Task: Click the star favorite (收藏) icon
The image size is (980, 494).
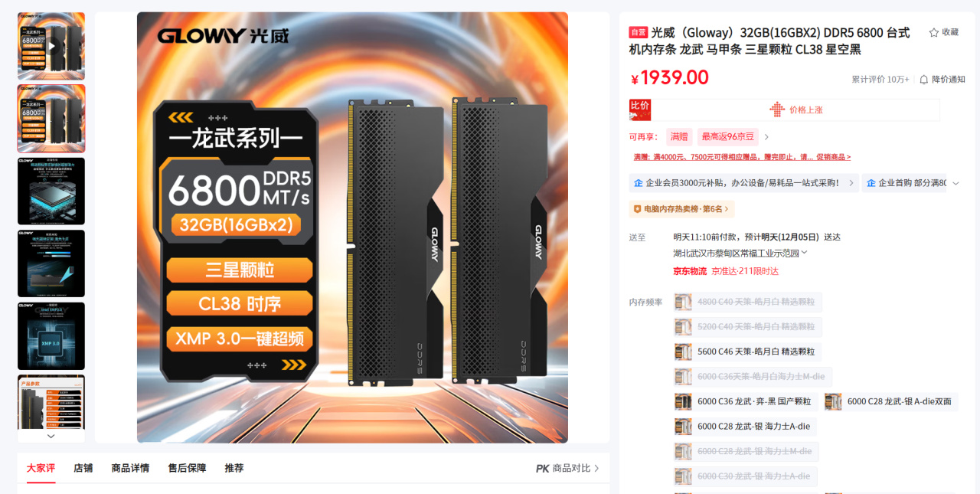Action: click(933, 32)
